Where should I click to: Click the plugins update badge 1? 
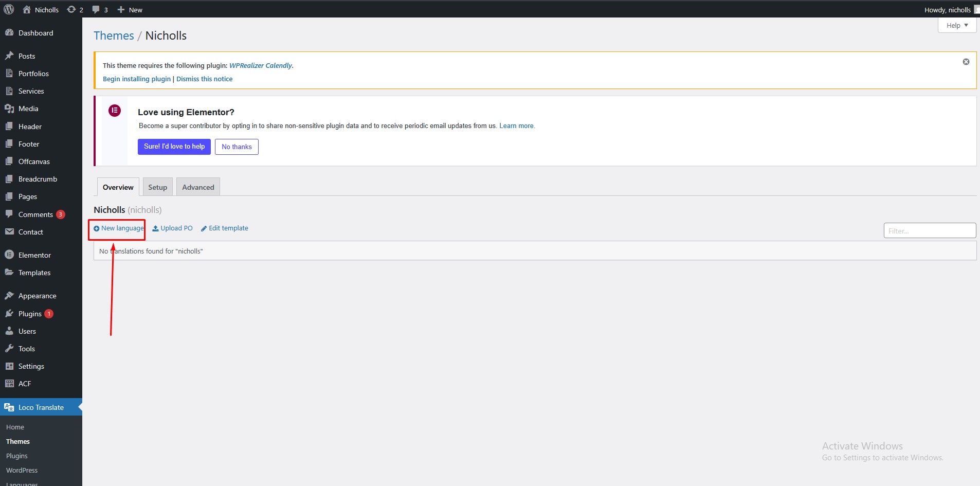[49, 314]
